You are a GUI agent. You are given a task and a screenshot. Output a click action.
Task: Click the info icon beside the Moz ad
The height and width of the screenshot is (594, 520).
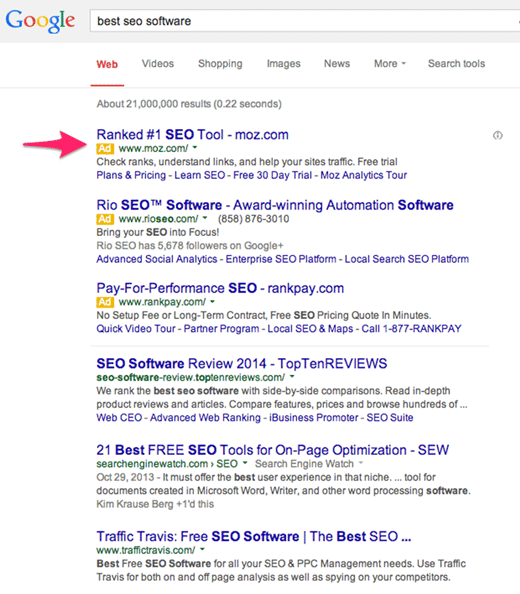pos(498,135)
